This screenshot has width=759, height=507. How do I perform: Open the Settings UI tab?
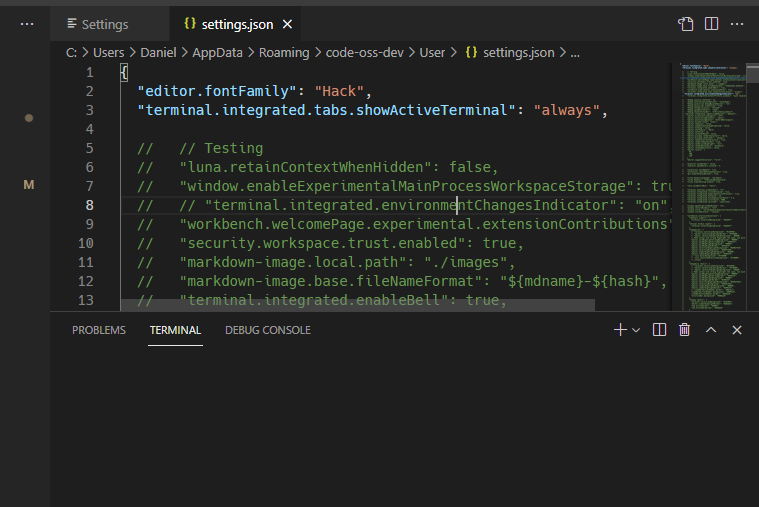point(109,24)
